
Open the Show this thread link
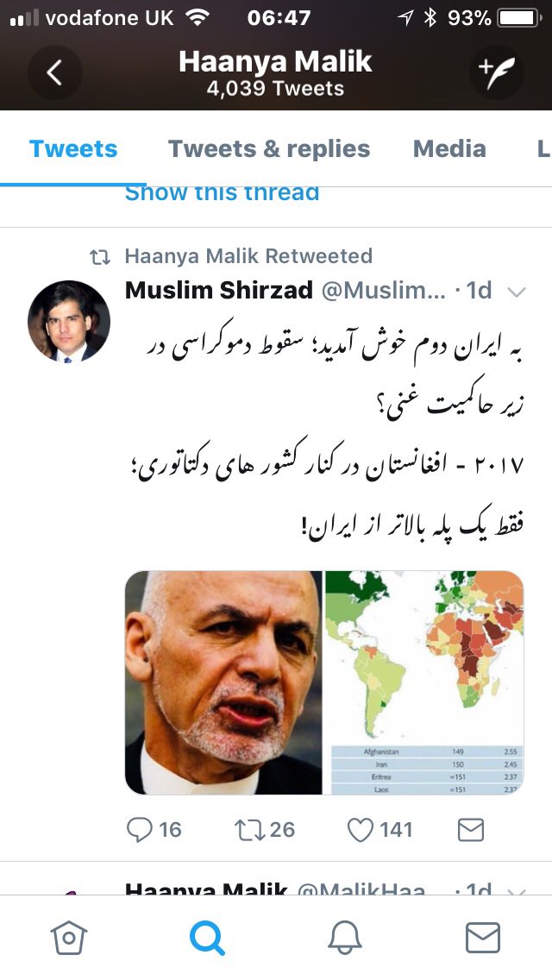222,194
